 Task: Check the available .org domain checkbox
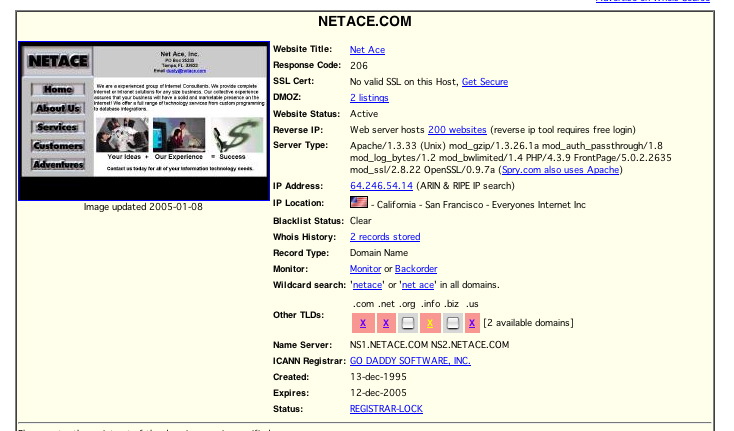[x=407, y=323]
